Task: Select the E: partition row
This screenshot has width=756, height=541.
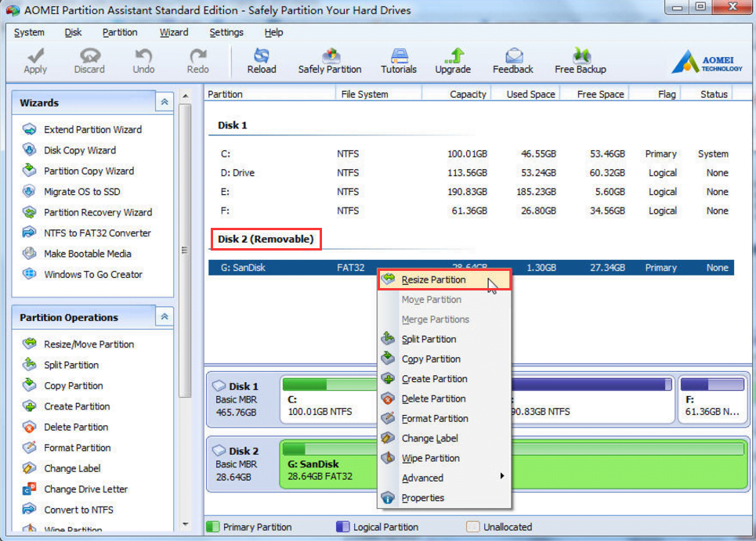Action: (x=471, y=192)
